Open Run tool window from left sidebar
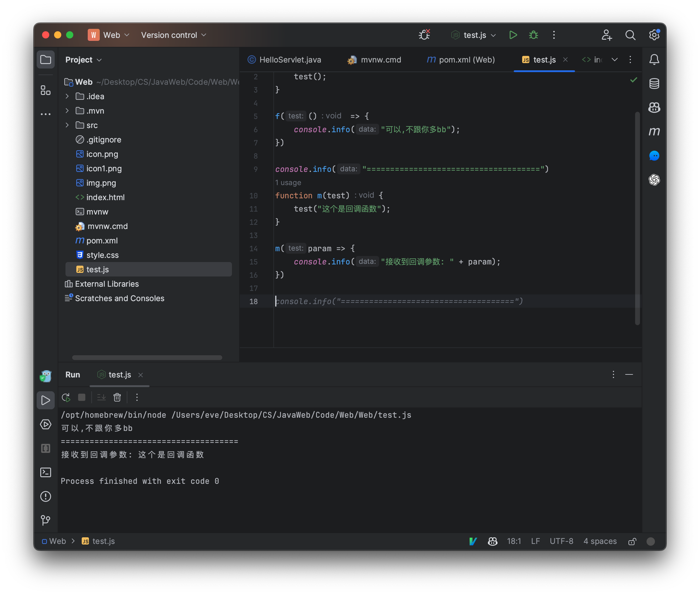The image size is (700, 595). pos(46,400)
